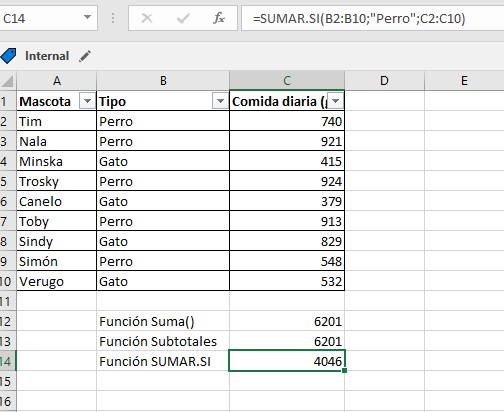The width and height of the screenshot is (504, 412).
Task: Select the value 913 cell
Action: click(287, 221)
